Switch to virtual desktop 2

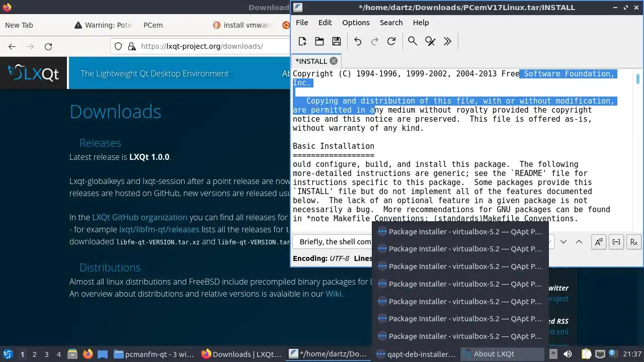[x=34, y=354]
